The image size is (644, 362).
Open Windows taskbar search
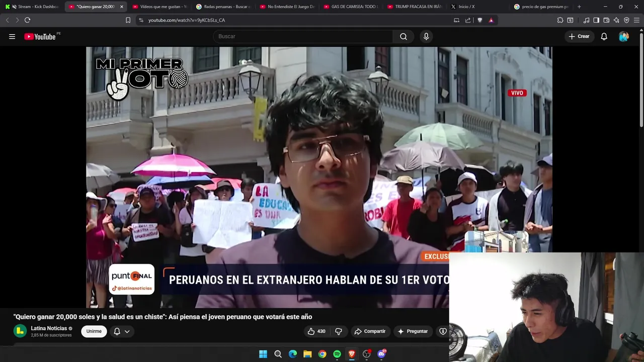[x=278, y=354]
